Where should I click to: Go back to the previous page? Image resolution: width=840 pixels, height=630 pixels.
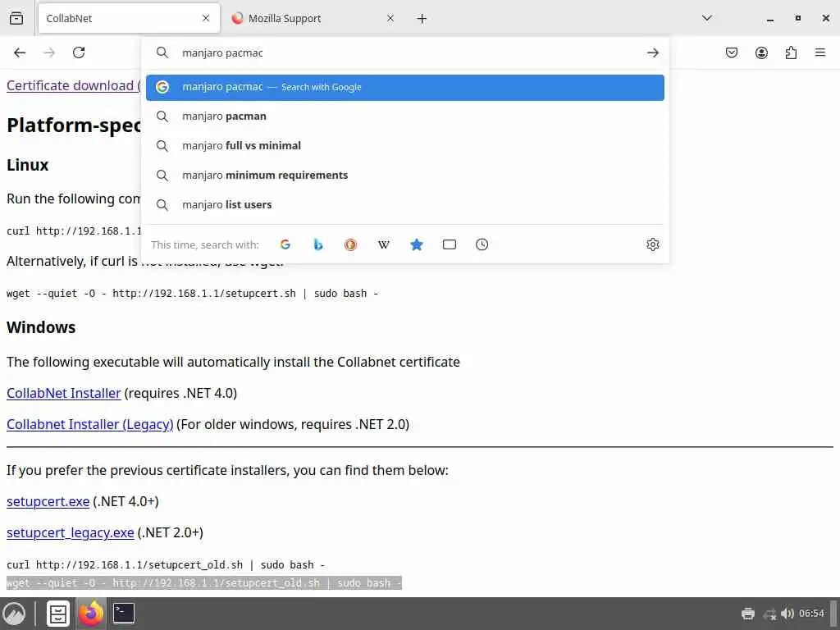coord(20,52)
